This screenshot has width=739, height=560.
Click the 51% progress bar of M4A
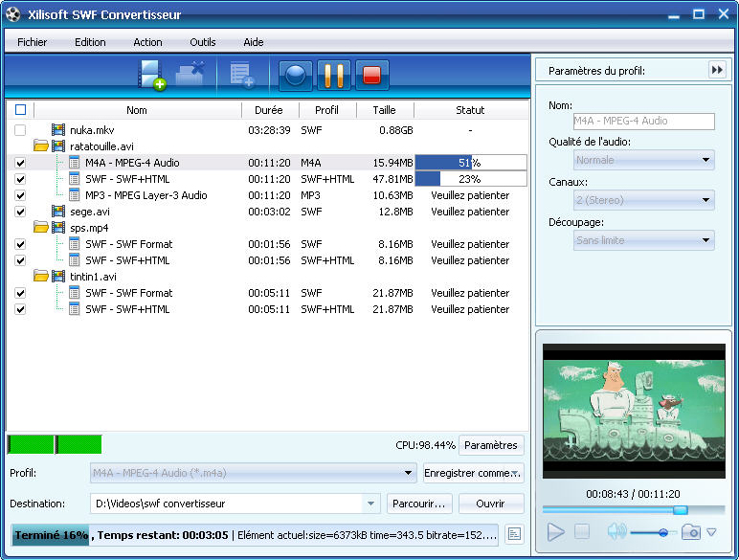(x=470, y=163)
